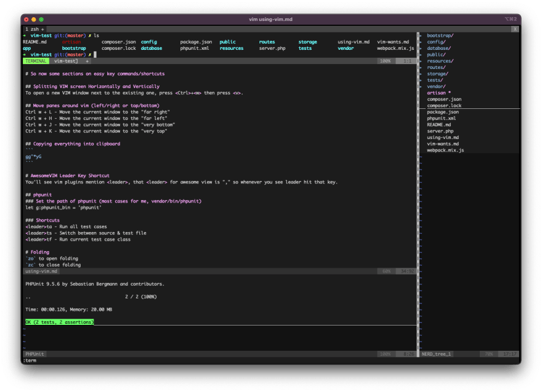Click the green 'OK (2 tests, 2 assertions)' result
Image resolution: width=542 pixels, height=392 pixels.
pos(60,322)
